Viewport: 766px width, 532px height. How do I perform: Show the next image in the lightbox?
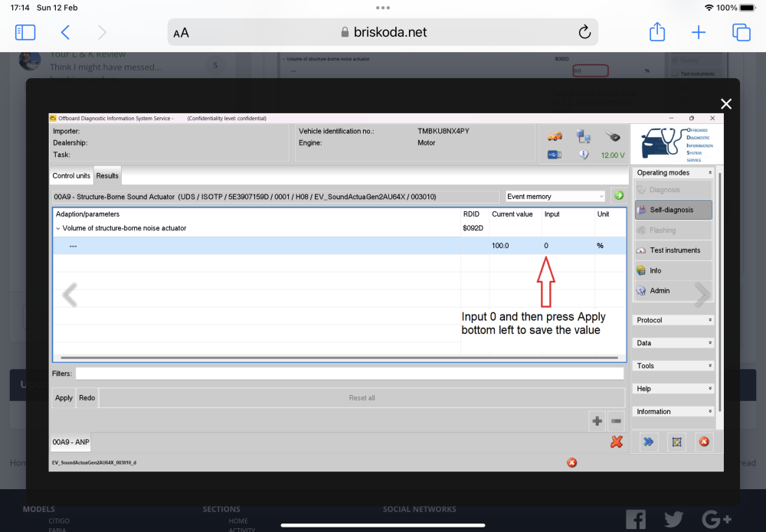click(702, 295)
